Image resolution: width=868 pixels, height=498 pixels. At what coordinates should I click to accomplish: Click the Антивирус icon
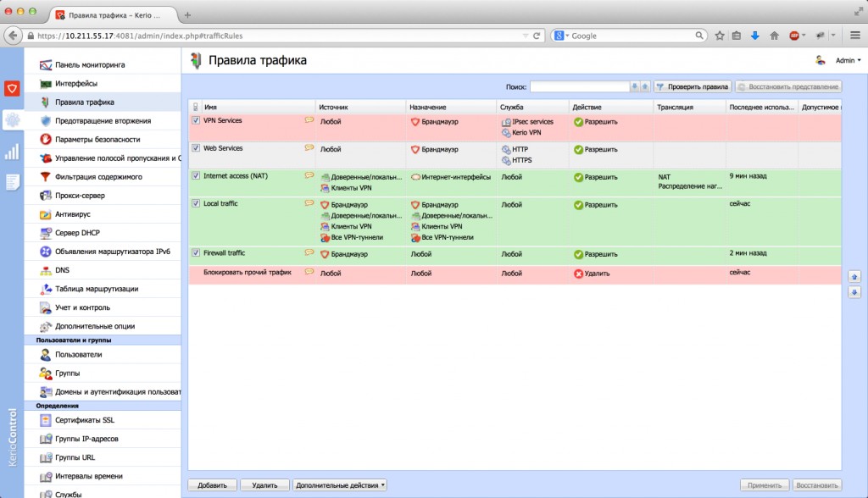click(x=46, y=214)
